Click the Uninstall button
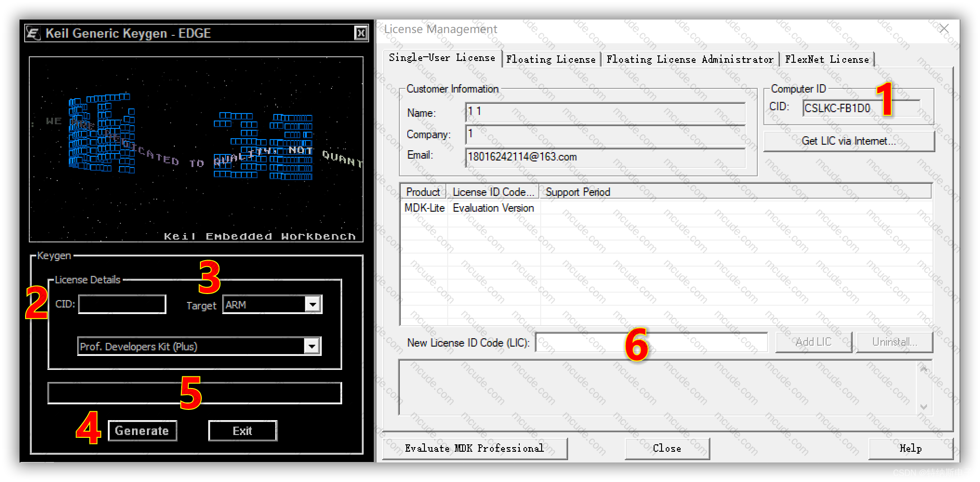This screenshot has height=482, width=980. 894,342
